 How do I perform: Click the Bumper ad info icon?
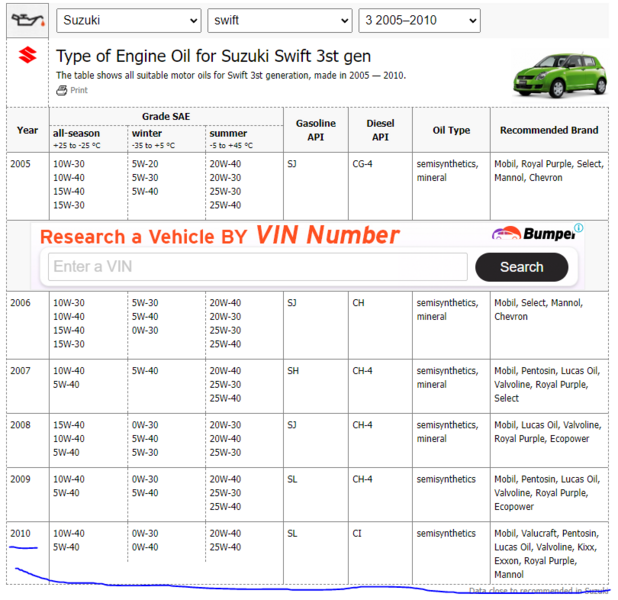(578, 228)
